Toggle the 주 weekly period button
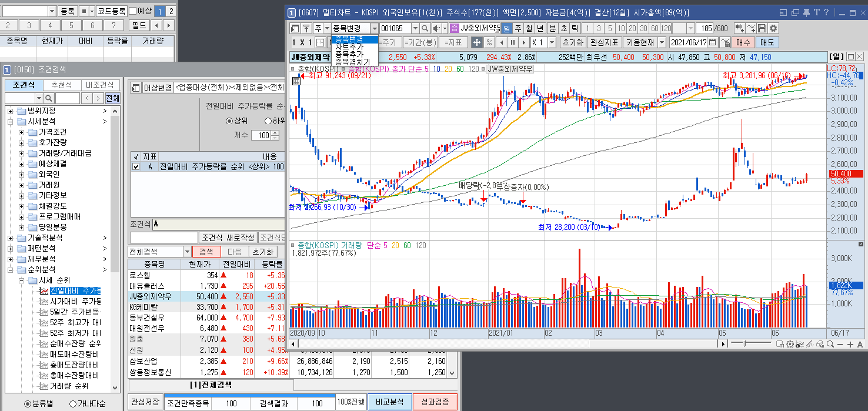 click(x=518, y=28)
